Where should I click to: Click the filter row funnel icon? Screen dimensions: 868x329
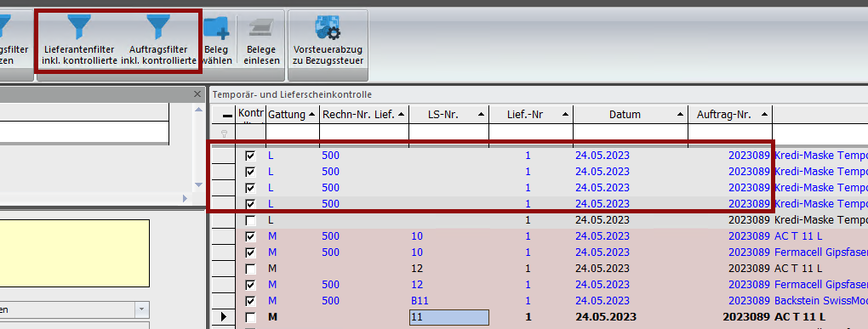click(224, 133)
